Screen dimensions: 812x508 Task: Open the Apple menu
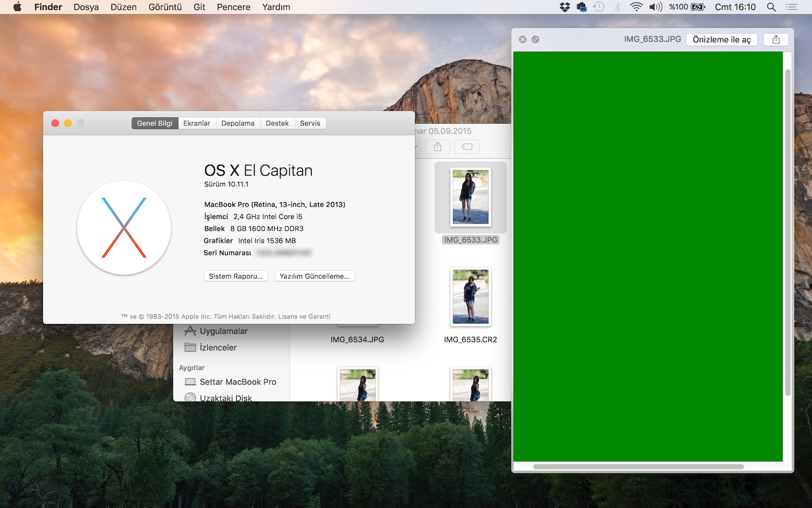(x=17, y=7)
